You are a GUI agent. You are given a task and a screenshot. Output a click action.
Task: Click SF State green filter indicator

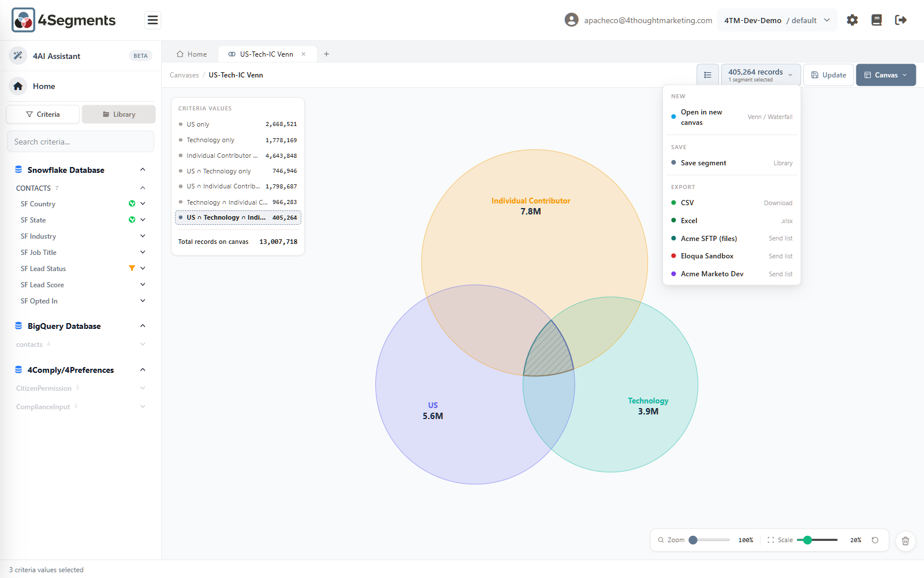132,220
